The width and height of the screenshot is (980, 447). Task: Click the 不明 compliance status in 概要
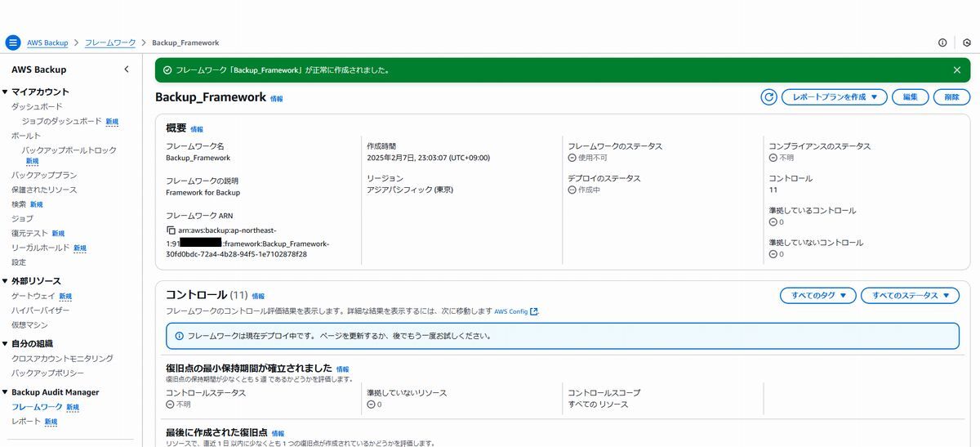tap(782, 158)
